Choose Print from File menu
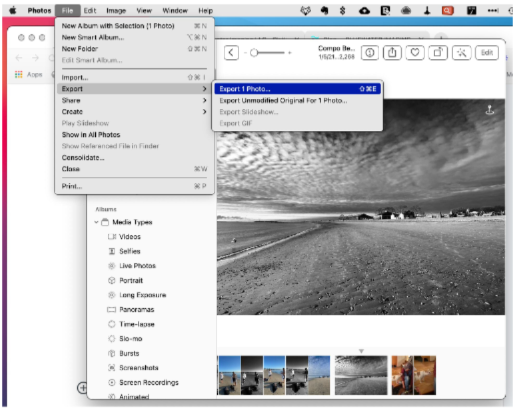Image resolution: width=515 pixels, height=410 pixels. click(x=134, y=186)
